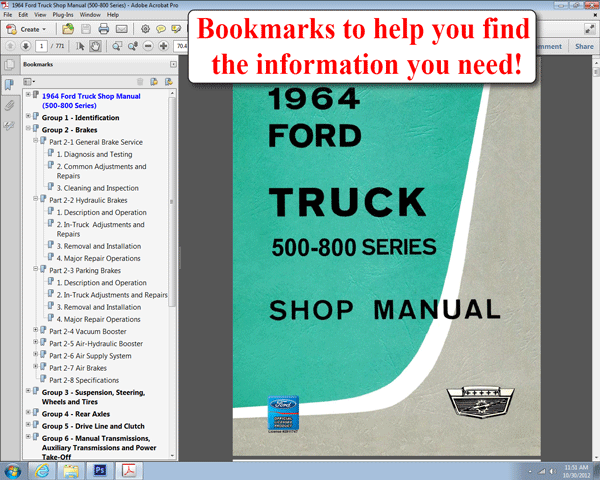
Task: Print the document with printer icon
Action: (103, 29)
